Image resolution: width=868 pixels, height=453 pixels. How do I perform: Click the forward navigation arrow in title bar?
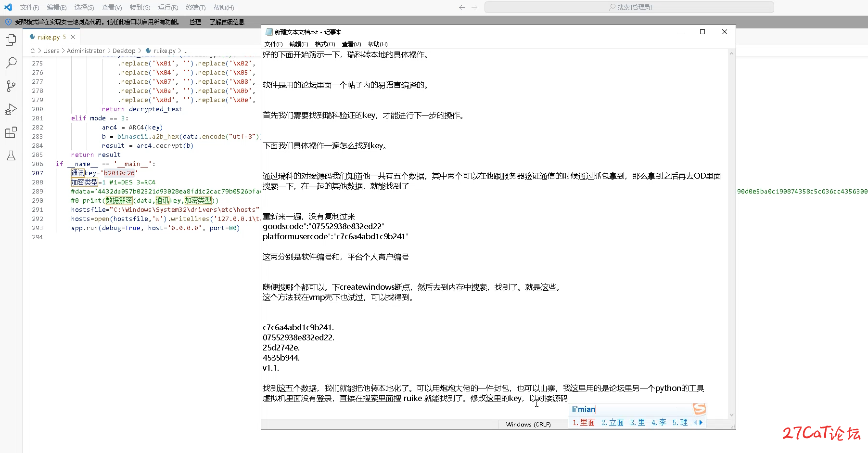[x=474, y=7]
